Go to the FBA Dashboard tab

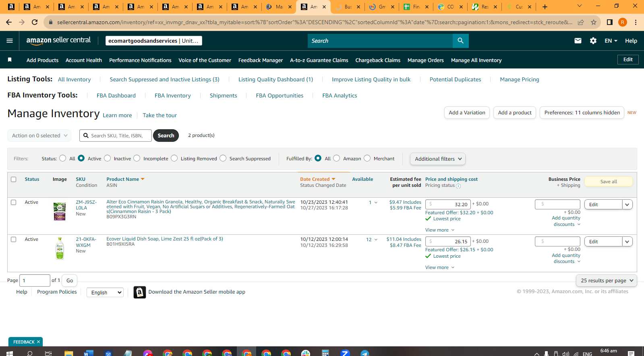click(x=116, y=95)
